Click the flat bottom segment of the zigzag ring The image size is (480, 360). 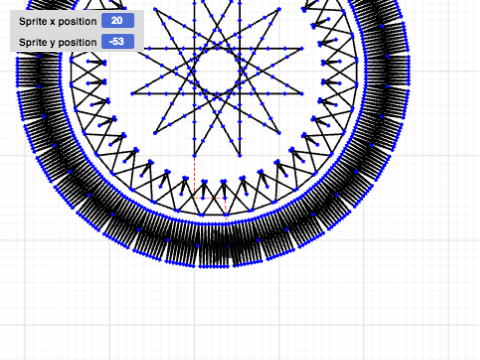[x=213, y=215]
